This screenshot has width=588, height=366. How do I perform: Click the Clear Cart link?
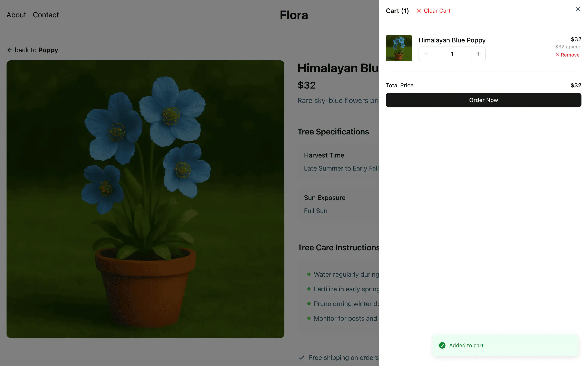pos(437,11)
